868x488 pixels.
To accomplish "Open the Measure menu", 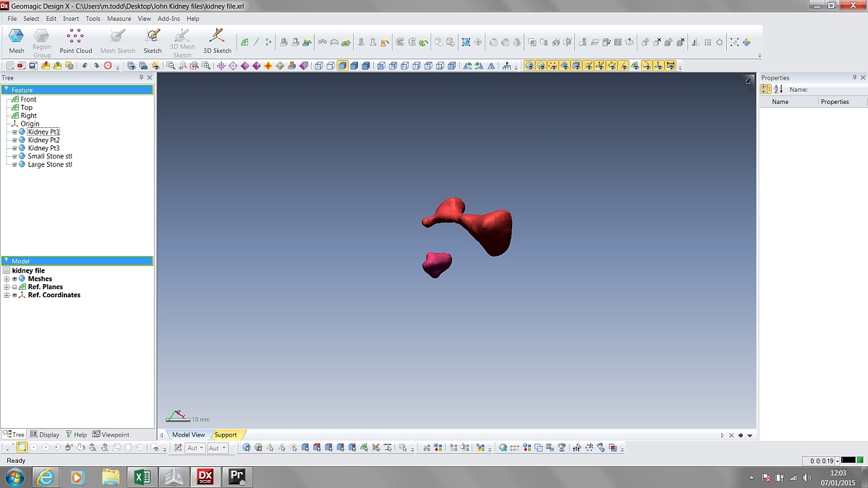I will (x=119, y=19).
